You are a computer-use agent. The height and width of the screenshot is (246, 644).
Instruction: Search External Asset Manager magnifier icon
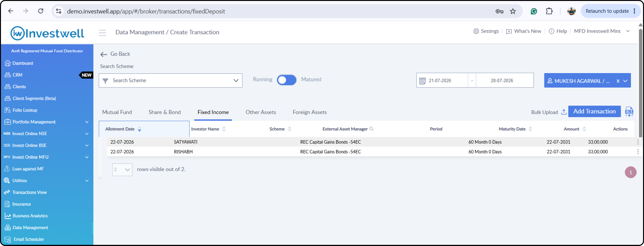(371, 129)
